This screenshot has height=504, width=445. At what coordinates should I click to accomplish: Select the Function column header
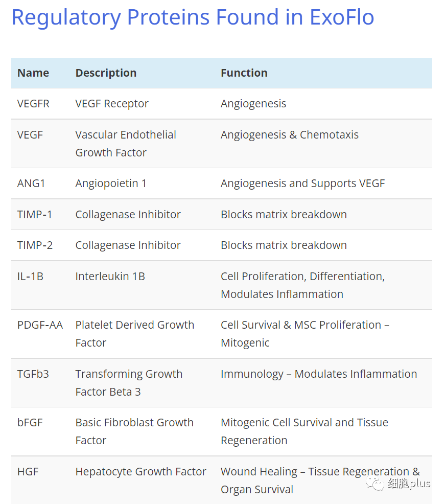(x=244, y=73)
